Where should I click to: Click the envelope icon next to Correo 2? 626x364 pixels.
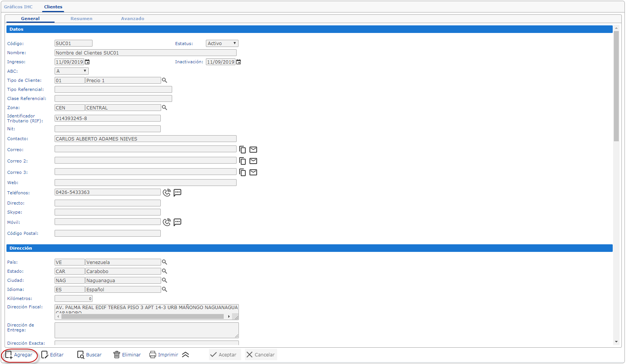pos(253,161)
